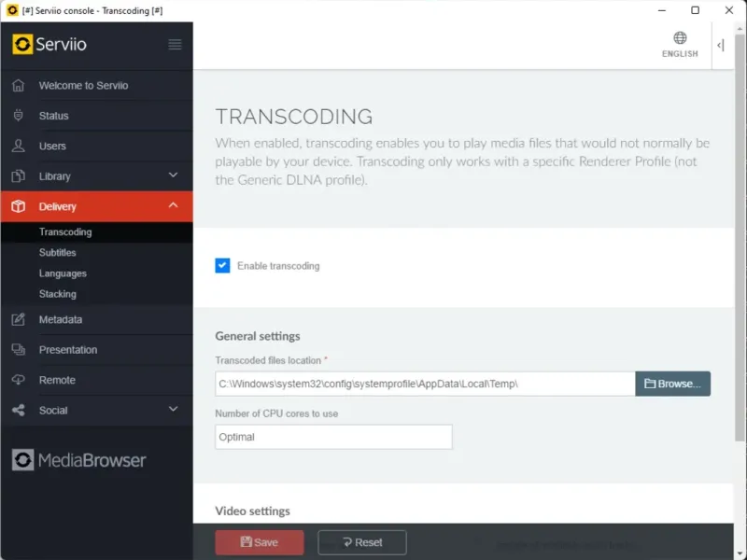Click the vertical scrollbar thumb

pyautogui.click(x=740, y=238)
